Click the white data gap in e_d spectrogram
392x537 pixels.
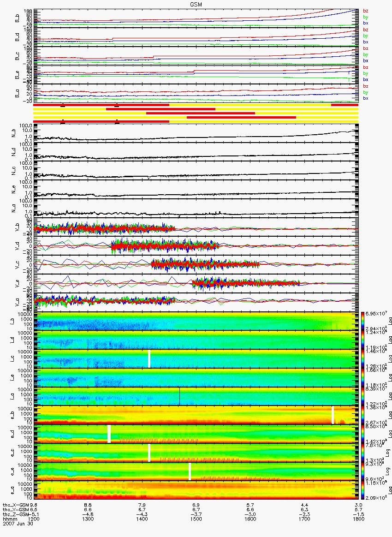click(x=109, y=434)
